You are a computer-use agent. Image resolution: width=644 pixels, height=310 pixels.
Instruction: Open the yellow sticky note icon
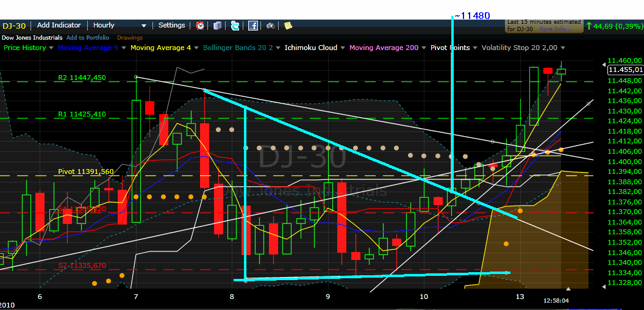(288, 26)
